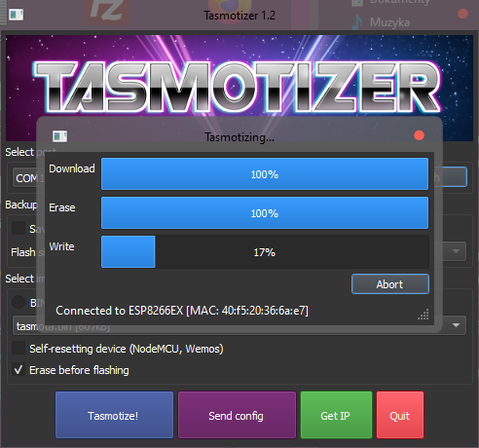Click the Get IP button
Screen dimensions: 479x448
click(x=336, y=415)
